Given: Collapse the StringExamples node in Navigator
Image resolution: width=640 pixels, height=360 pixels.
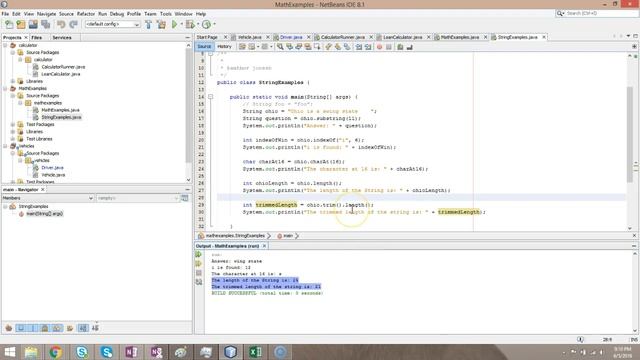Looking at the screenshot, I should pyautogui.click(x=6, y=207).
